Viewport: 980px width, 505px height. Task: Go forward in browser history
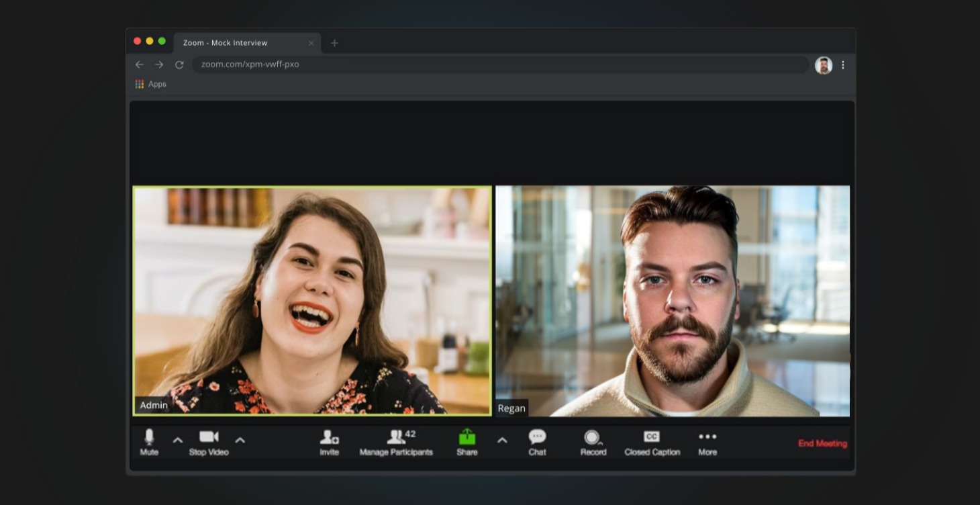[159, 64]
